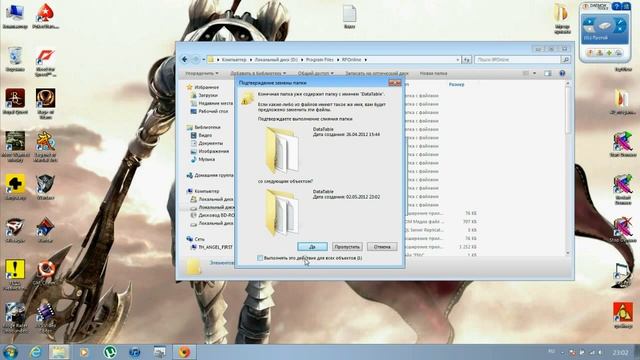Image resolution: width=640 pixels, height=360 pixels.
Task: Select 'Дисковод BD-ROM' in the sidebar
Action: tap(212, 215)
